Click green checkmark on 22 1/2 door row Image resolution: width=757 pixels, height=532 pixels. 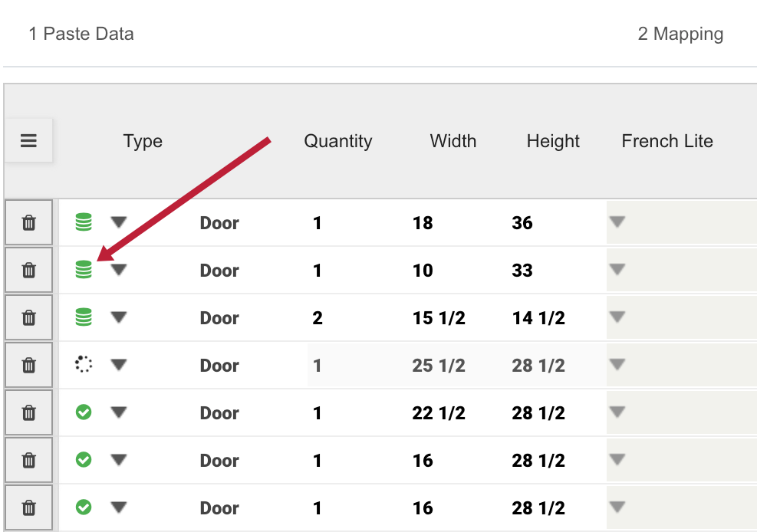pyautogui.click(x=84, y=412)
